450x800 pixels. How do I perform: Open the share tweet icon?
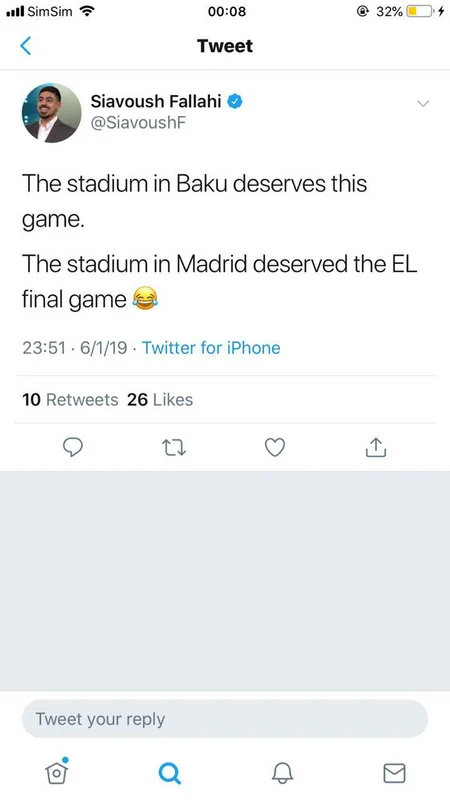pos(376,447)
